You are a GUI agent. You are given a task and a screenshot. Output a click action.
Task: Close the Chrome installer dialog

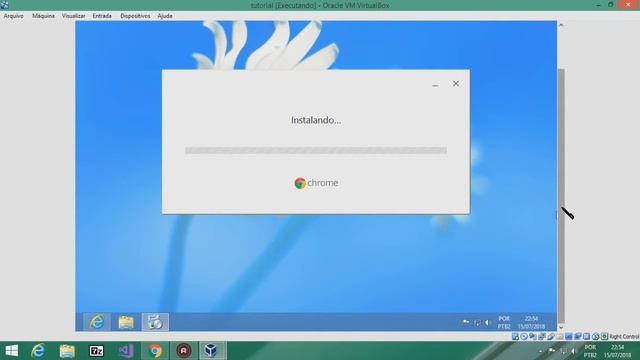456,84
